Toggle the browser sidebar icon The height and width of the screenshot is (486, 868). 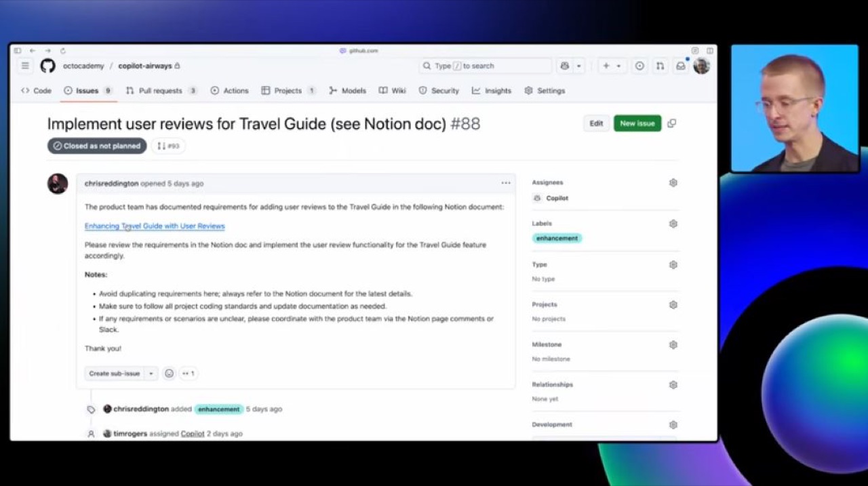[x=17, y=51]
